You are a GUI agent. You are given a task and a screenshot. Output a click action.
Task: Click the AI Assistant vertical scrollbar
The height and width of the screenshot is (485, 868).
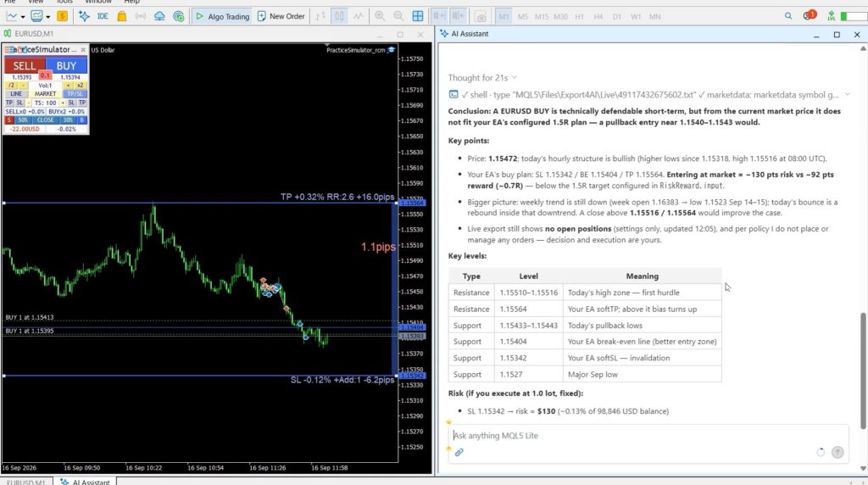point(862,370)
